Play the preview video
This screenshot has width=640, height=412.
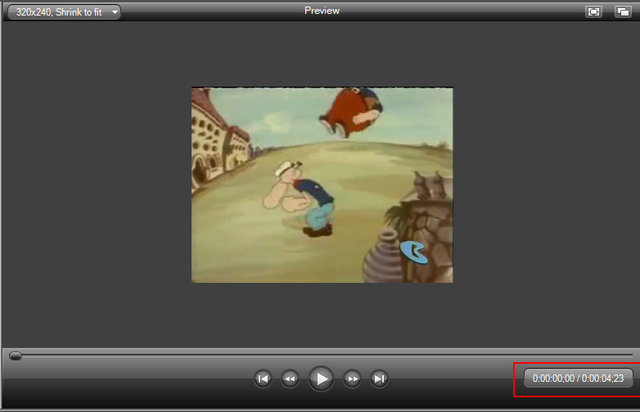pos(321,379)
